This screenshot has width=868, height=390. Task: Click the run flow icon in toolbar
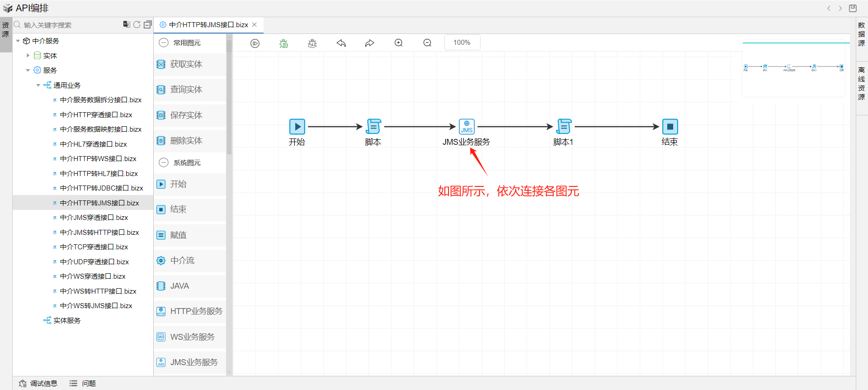(x=255, y=43)
